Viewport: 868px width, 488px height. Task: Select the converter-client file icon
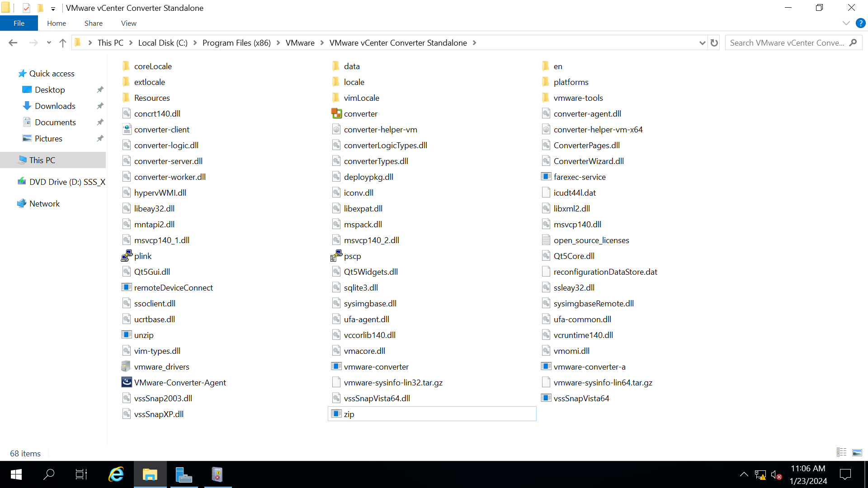click(x=127, y=129)
